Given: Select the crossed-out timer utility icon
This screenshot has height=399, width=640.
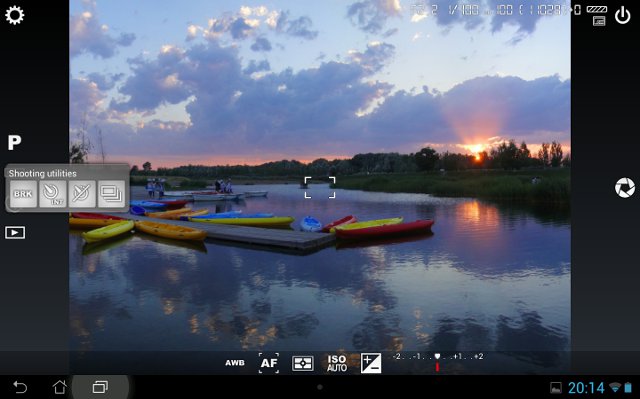Looking at the screenshot, I should [x=82, y=194].
